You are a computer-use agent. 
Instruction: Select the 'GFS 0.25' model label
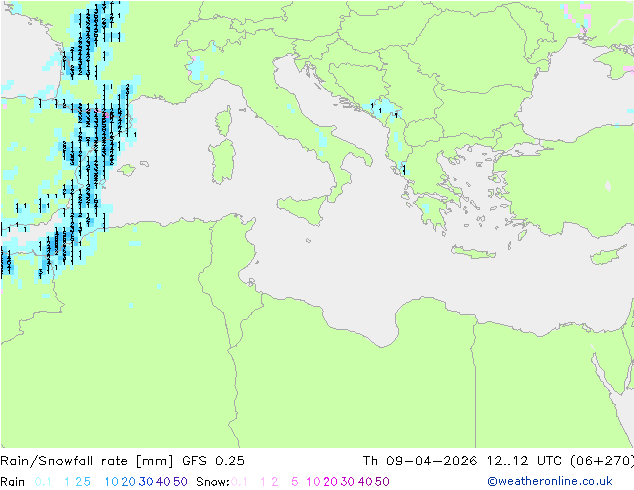click(x=213, y=461)
